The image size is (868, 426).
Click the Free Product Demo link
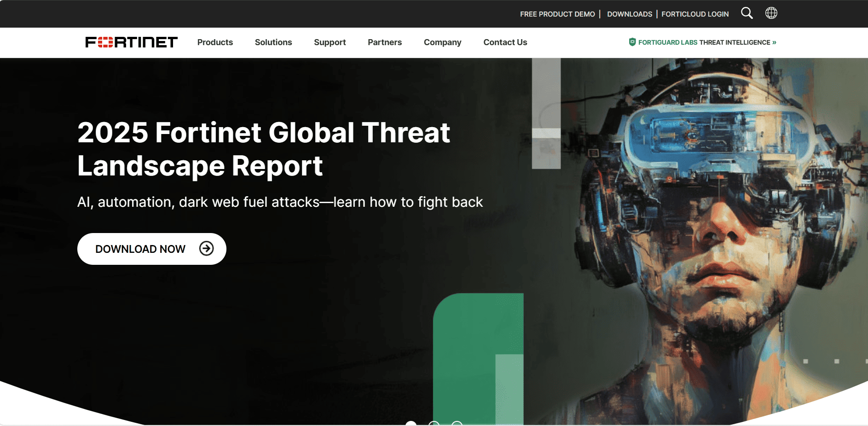pyautogui.click(x=557, y=14)
